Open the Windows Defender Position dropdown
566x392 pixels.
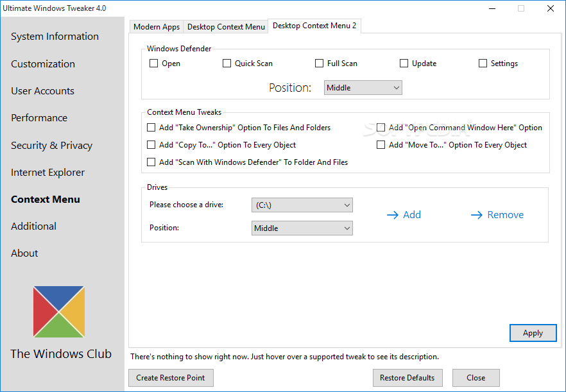click(363, 88)
